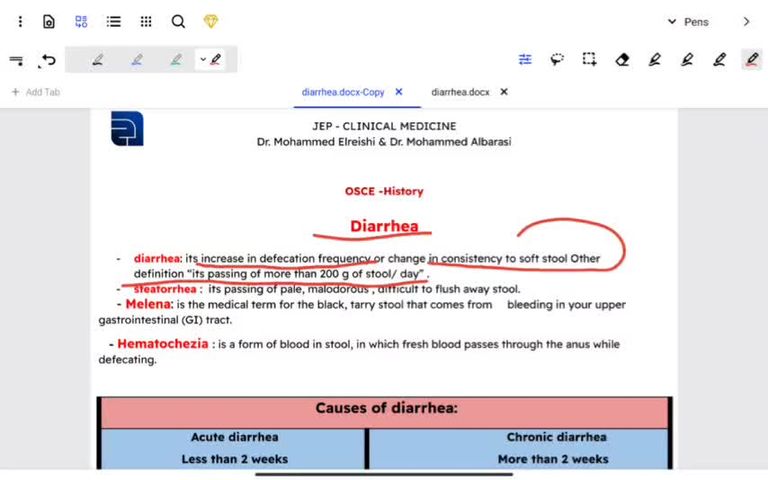Select the black pen preset
This screenshot has height=480, width=768.
97,60
